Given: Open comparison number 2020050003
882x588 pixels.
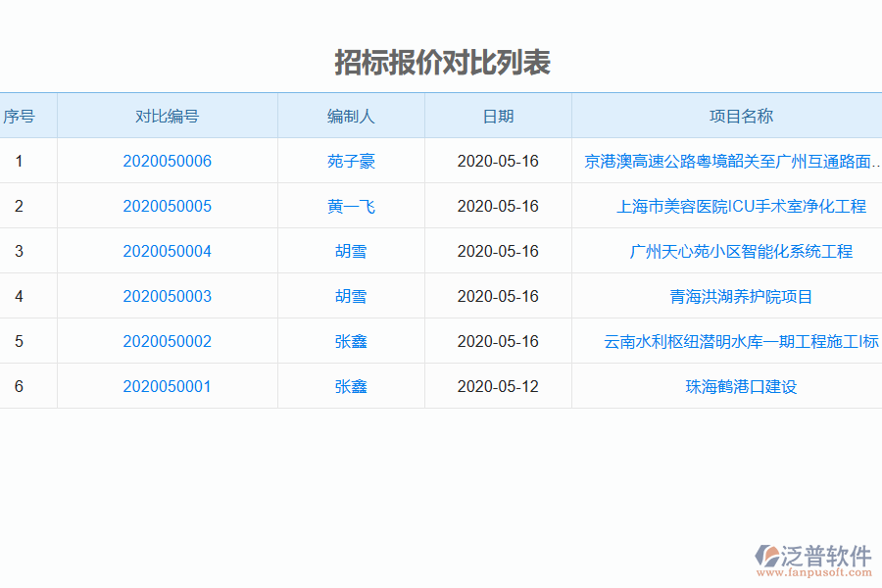Looking at the screenshot, I should coord(167,296).
